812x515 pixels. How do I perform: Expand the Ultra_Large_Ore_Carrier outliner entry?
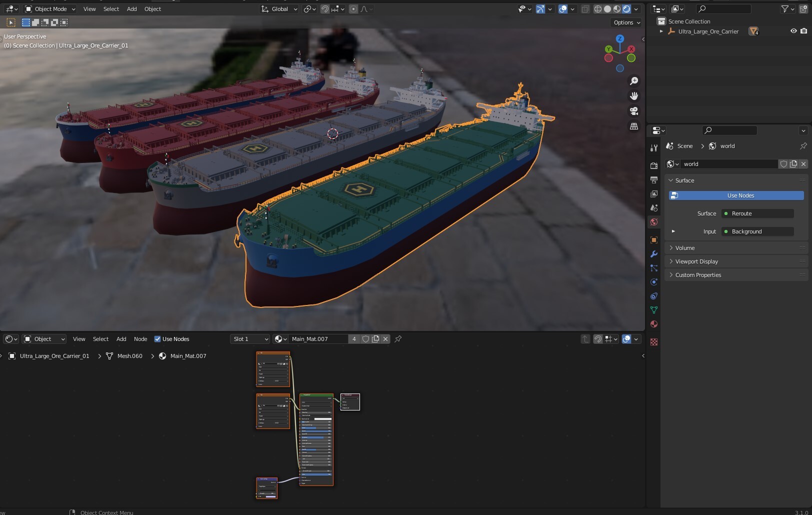tap(662, 31)
